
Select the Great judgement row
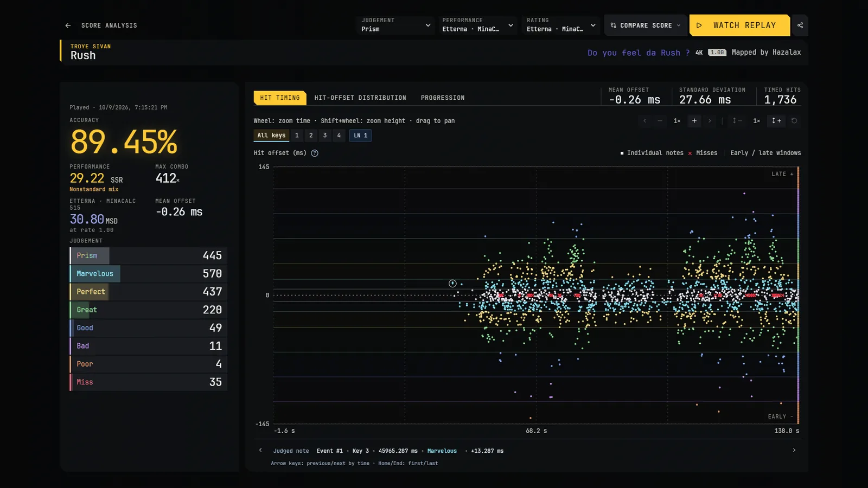[148, 310]
